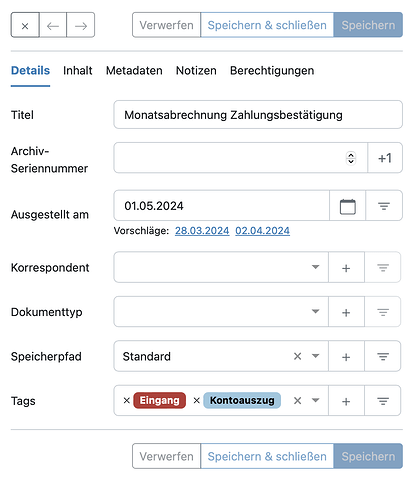Click the blue Kontoauszug tag

(x=242, y=400)
